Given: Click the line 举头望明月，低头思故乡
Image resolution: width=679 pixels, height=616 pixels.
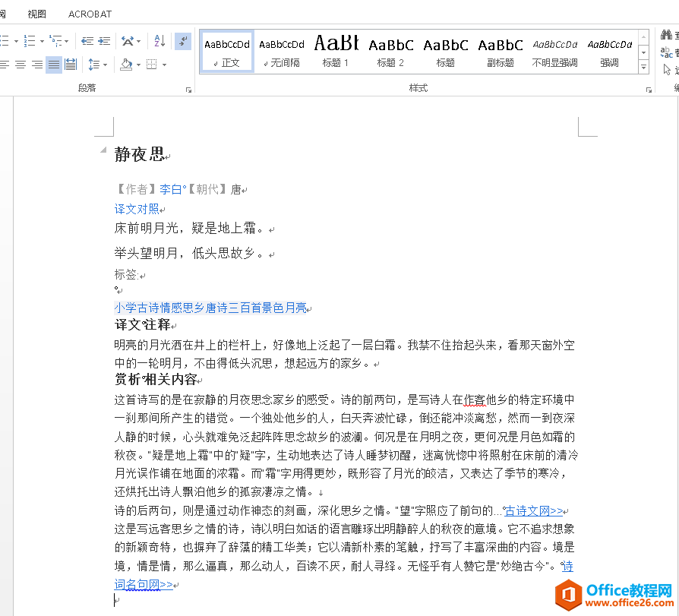Looking at the screenshot, I should click(189, 253).
